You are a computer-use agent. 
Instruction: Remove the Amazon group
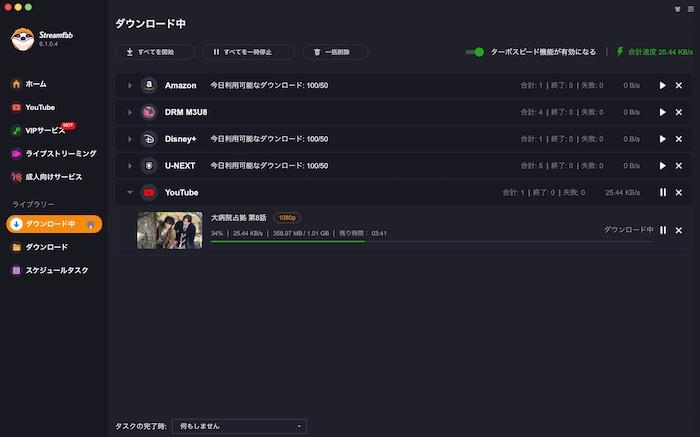tap(679, 85)
